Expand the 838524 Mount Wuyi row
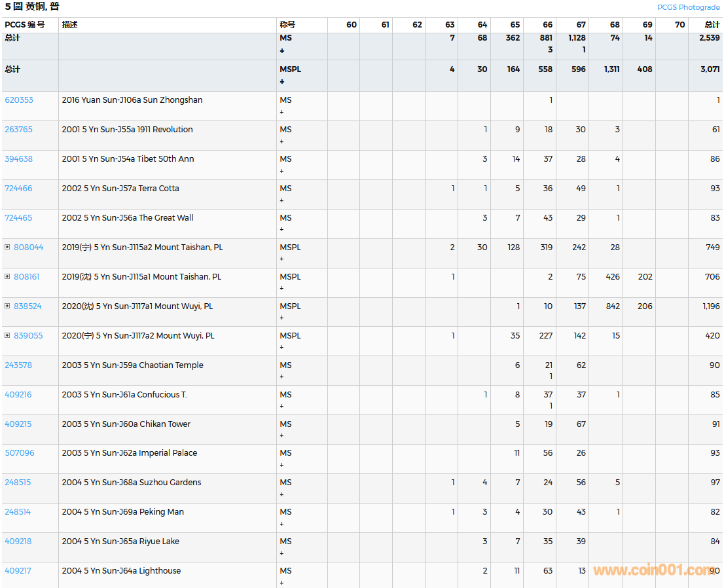The width and height of the screenshot is (724, 588). (7, 306)
